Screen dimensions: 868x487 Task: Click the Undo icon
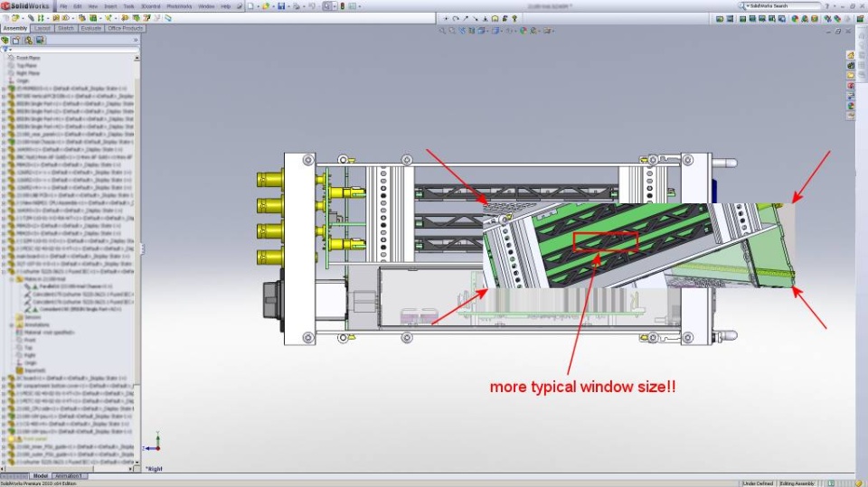[312, 6]
